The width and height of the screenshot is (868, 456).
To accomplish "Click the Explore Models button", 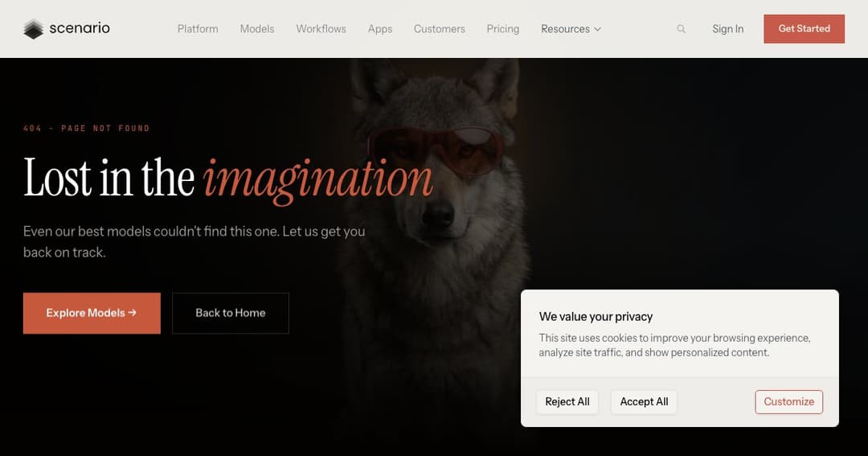I will click(x=92, y=313).
